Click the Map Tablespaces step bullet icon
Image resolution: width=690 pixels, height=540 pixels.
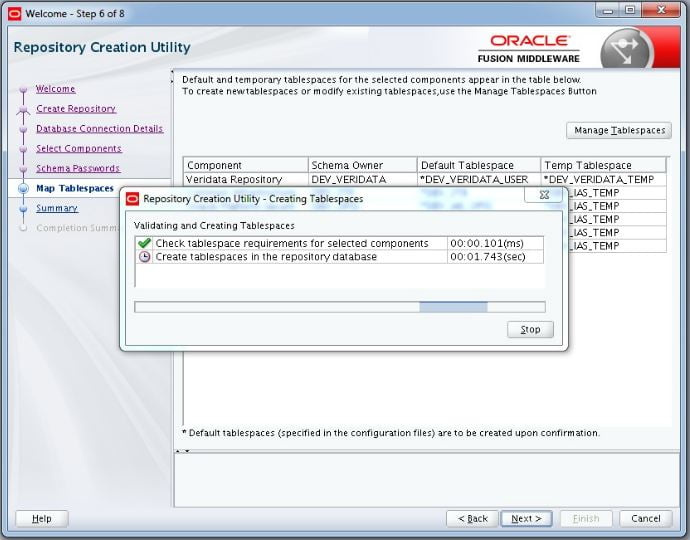[23, 188]
